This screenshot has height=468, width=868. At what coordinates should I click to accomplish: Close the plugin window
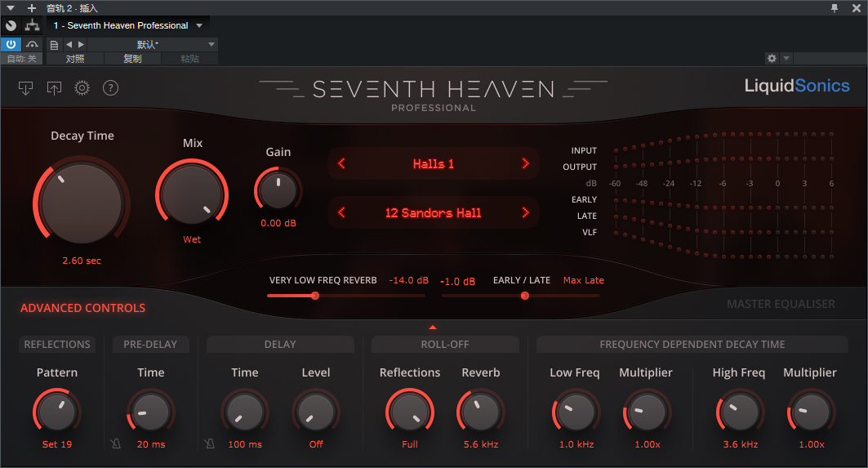click(856, 7)
